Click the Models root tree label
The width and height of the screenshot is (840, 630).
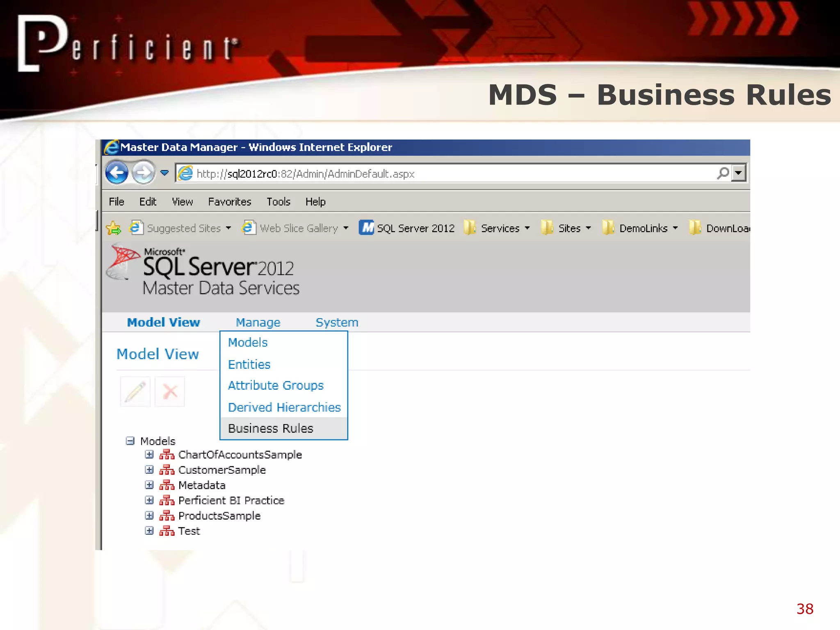pyautogui.click(x=158, y=441)
